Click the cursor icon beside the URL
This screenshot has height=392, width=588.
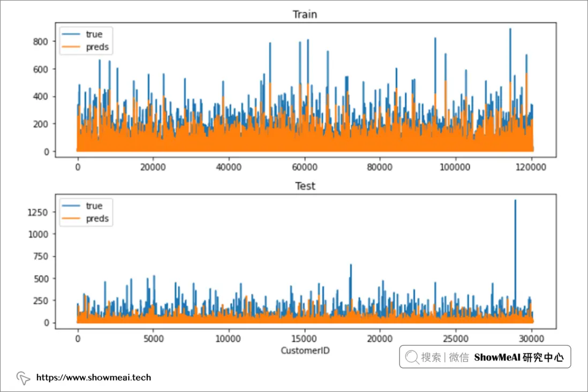[x=23, y=378]
